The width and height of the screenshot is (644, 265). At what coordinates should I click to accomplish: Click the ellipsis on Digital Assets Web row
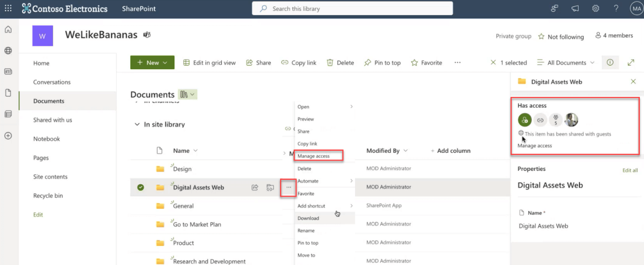[x=289, y=187]
